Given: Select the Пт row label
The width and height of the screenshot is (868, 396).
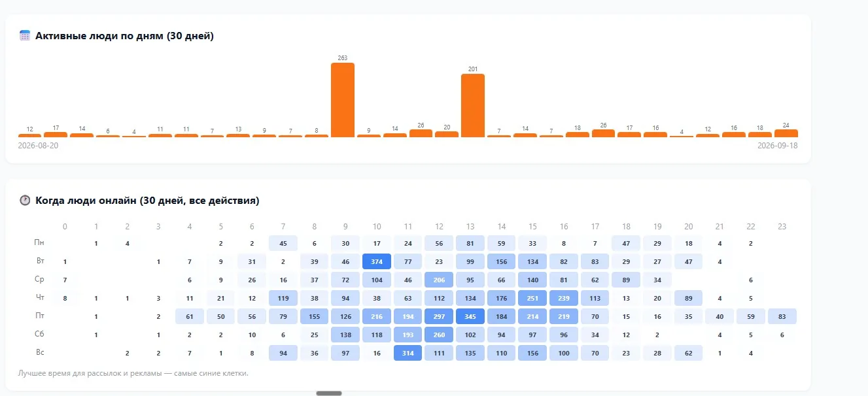Looking at the screenshot, I should pyautogui.click(x=40, y=316).
